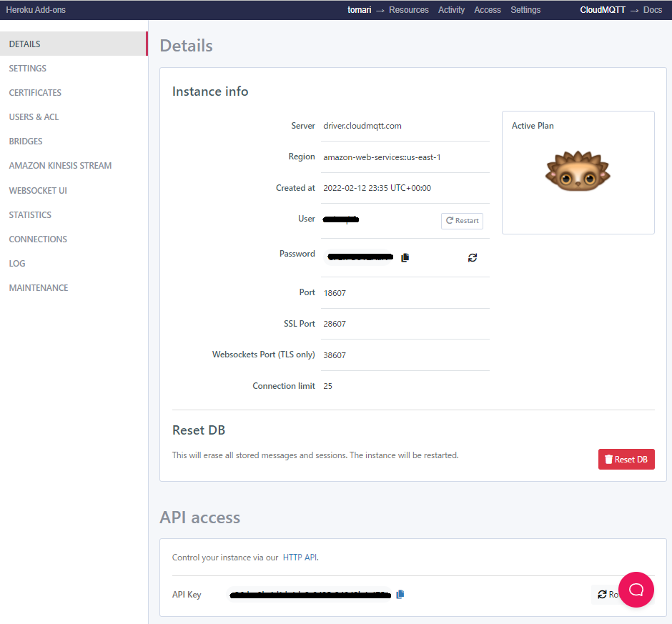672x624 pixels.
Task: Open Settings in the top header
Action: point(525,10)
